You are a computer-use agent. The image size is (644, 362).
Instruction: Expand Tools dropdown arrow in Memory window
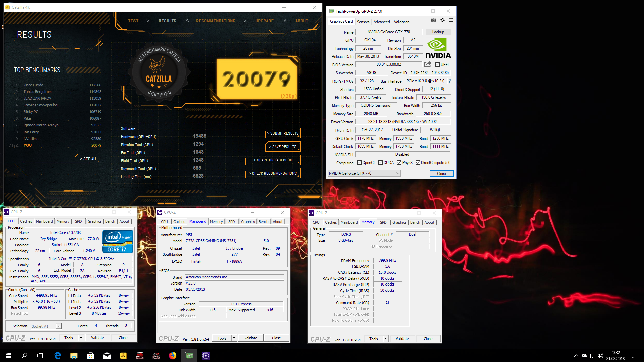coord(386,339)
